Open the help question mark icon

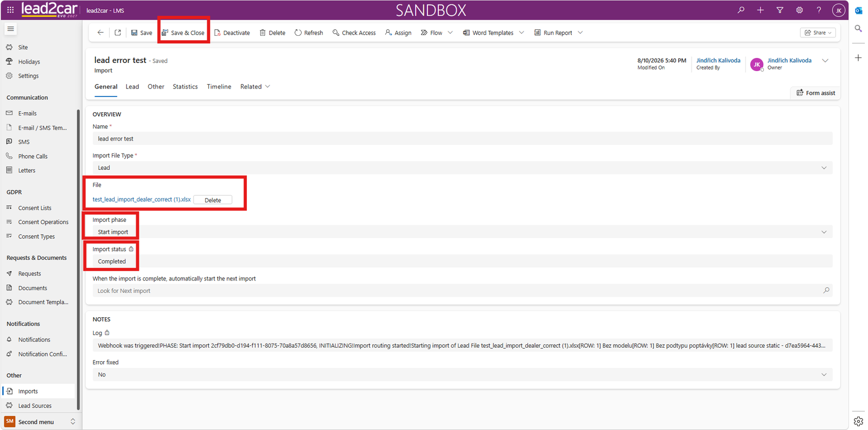coord(819,10)
